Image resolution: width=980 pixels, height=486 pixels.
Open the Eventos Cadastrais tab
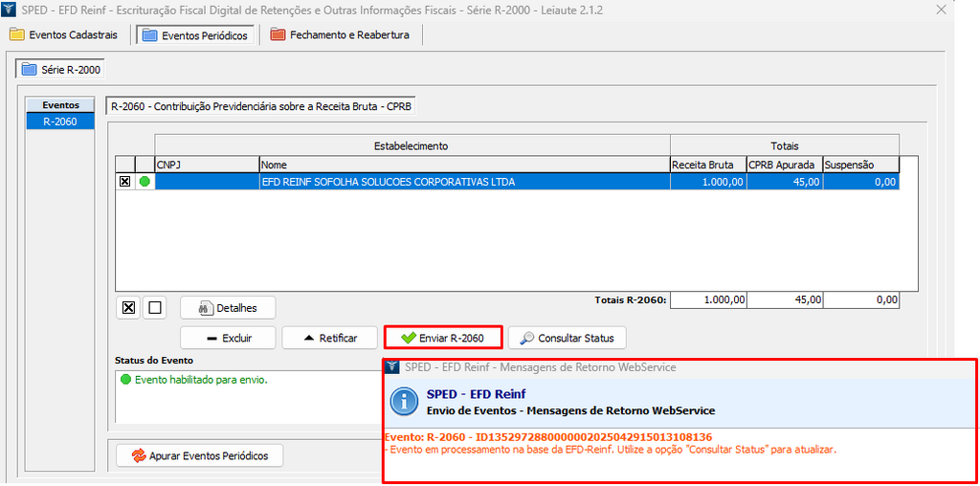point(64,35)
